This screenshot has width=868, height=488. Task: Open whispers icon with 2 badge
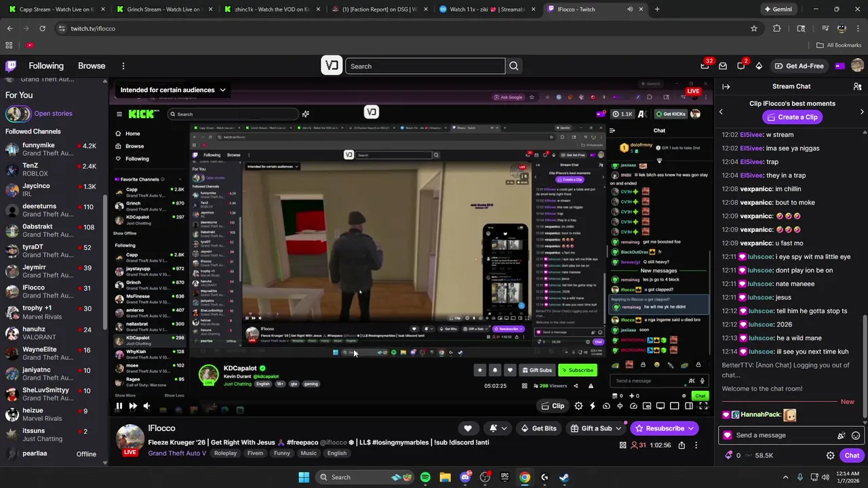741,66
